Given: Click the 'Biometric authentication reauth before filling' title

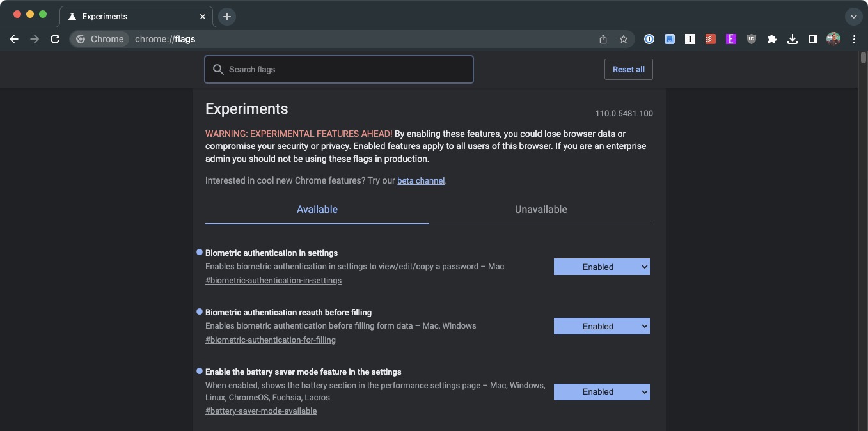Looking at the screenshot, I should click(x=288, y=313).
